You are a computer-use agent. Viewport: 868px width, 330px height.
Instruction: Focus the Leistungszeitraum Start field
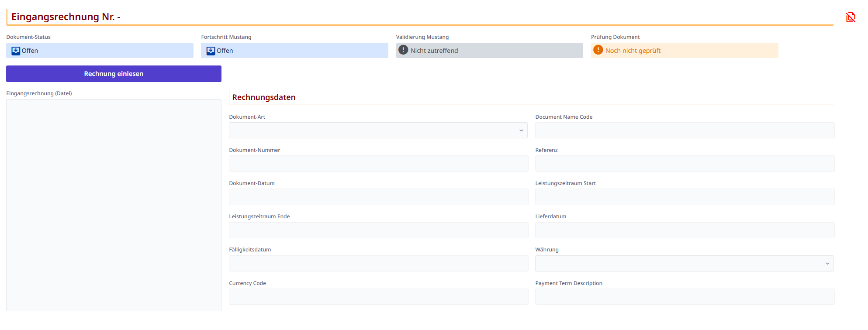[x=684, y=197]
